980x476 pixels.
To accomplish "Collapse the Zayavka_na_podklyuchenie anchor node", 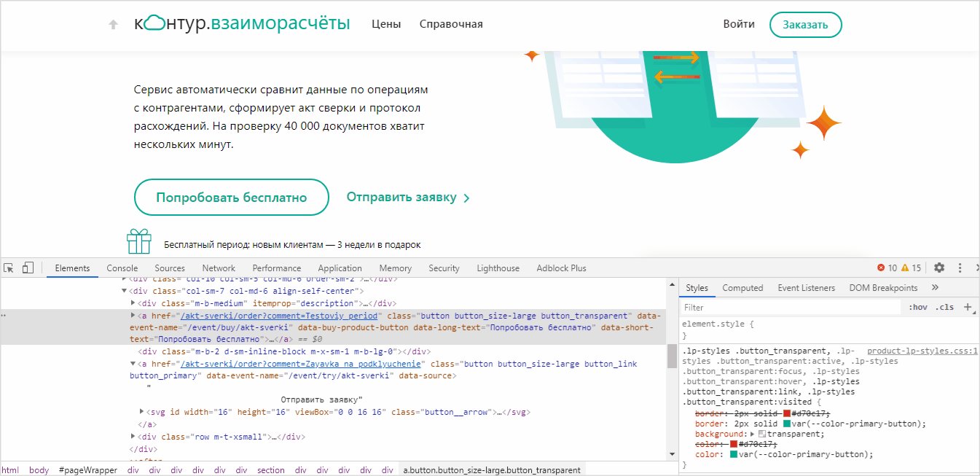I will pos(133,363).
